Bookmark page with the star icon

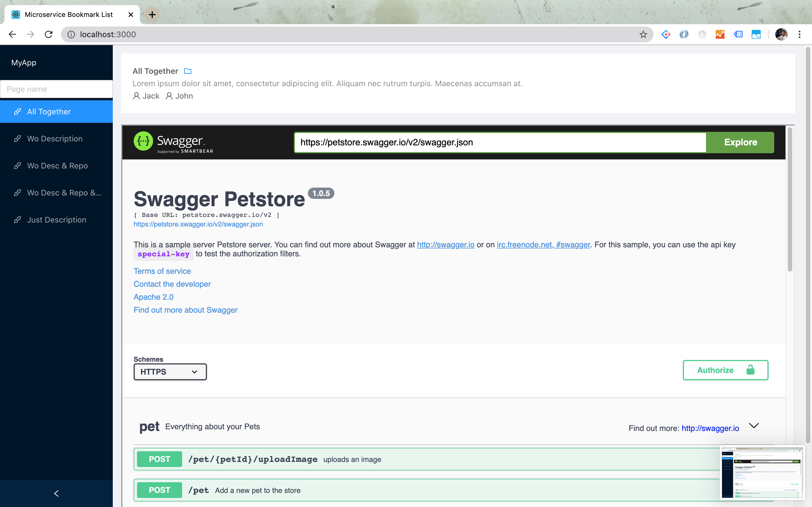tap(643, 34)
